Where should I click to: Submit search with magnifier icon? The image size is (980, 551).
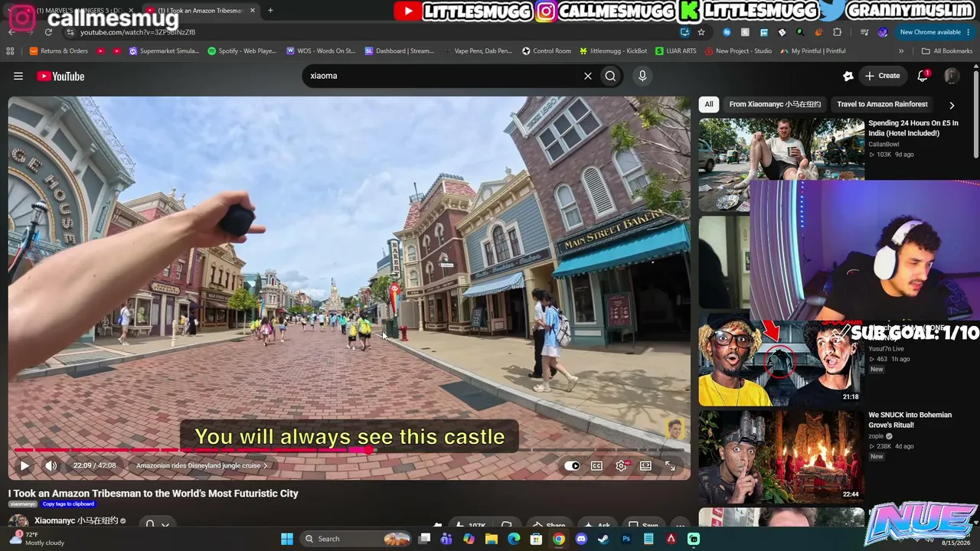pyautogui.click(x=610, y=76)
